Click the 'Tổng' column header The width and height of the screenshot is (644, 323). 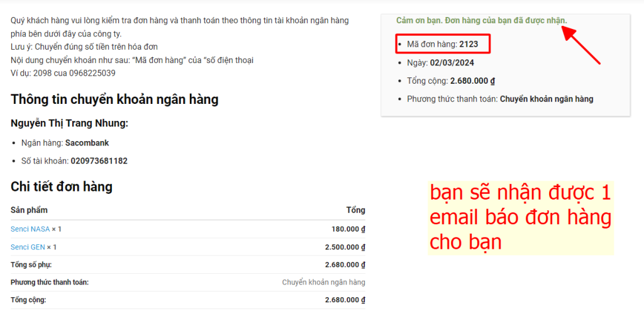355,210
